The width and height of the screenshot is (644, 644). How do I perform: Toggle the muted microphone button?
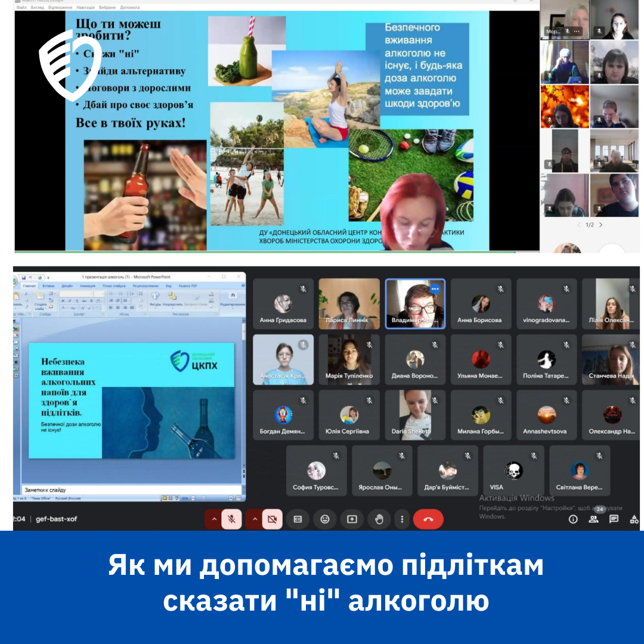point(232,519)
